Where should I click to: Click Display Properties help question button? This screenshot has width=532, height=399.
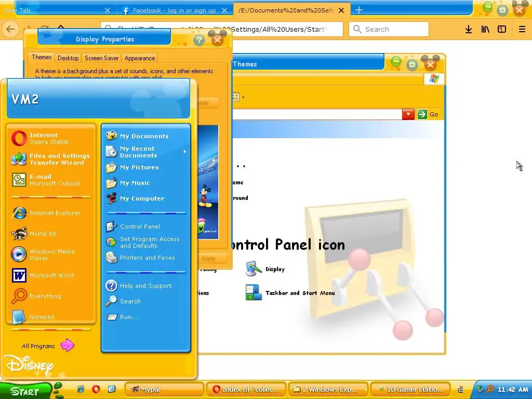[199, 40]
